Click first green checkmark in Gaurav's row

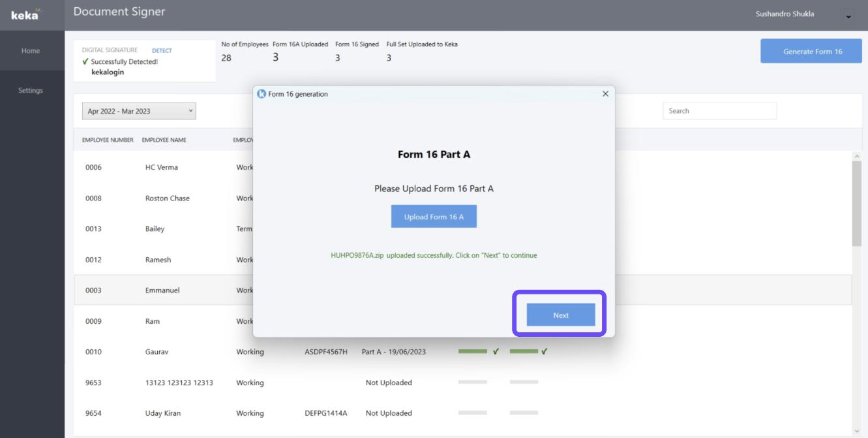496,352
